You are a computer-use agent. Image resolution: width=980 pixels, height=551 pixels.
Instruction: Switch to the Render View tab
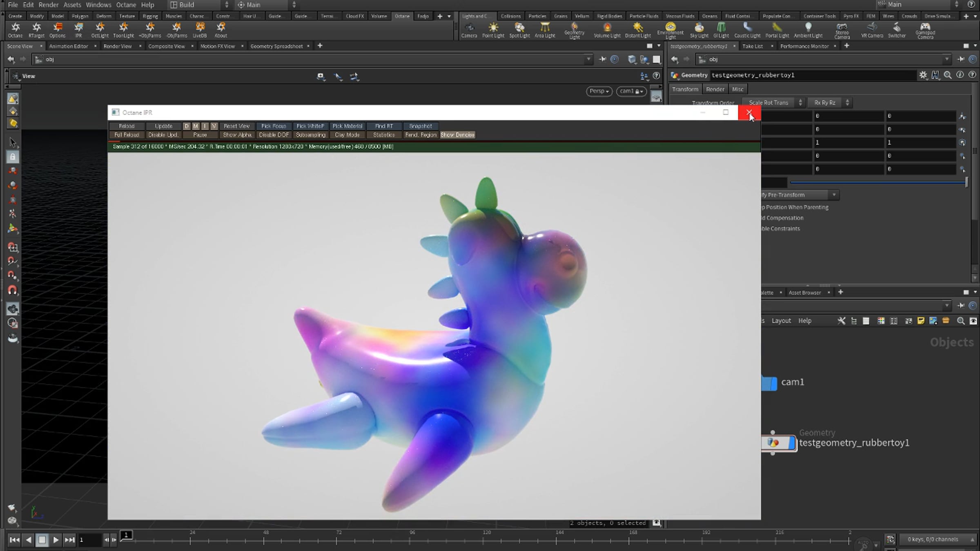coord(118,46)
